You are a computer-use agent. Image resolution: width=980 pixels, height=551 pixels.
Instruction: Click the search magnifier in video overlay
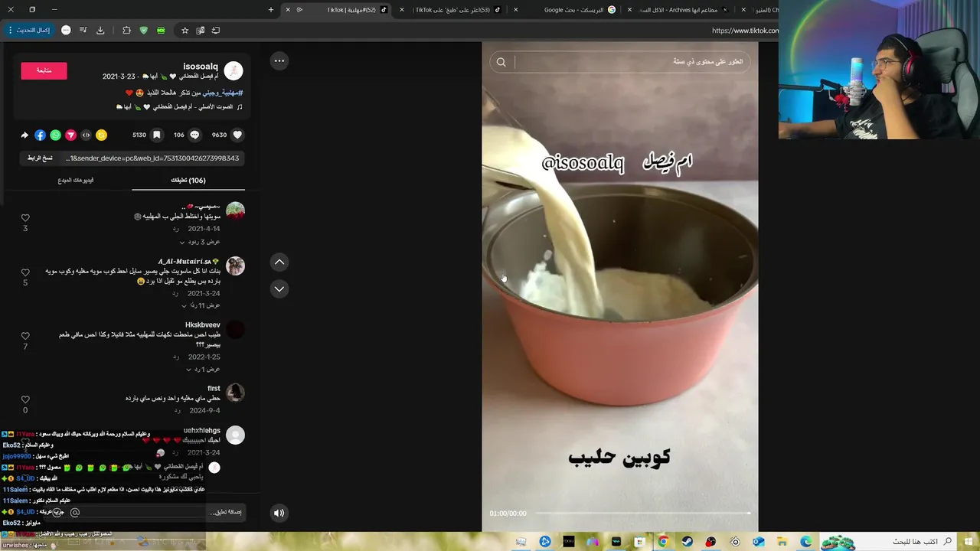[501, 62]
